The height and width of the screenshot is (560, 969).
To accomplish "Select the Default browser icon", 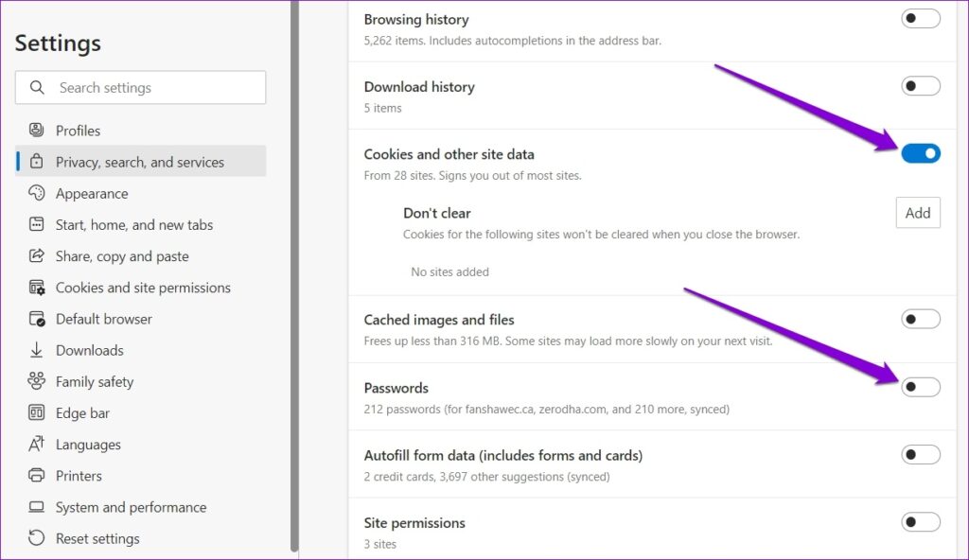I will tap(35, 319).
